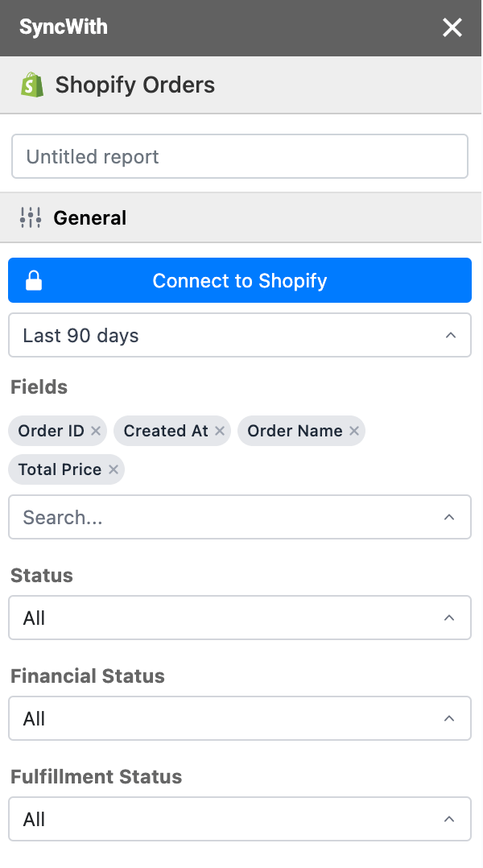Remove the Order Name field chip
This screenshot has width=483, height=868.
(x=353, y=431)
